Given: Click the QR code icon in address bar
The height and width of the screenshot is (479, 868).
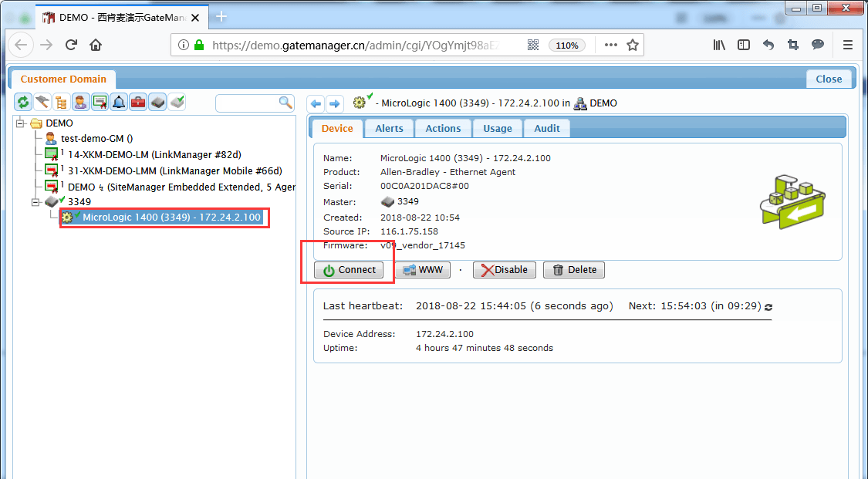Looking at the screenshot, I should click(533, 46).
